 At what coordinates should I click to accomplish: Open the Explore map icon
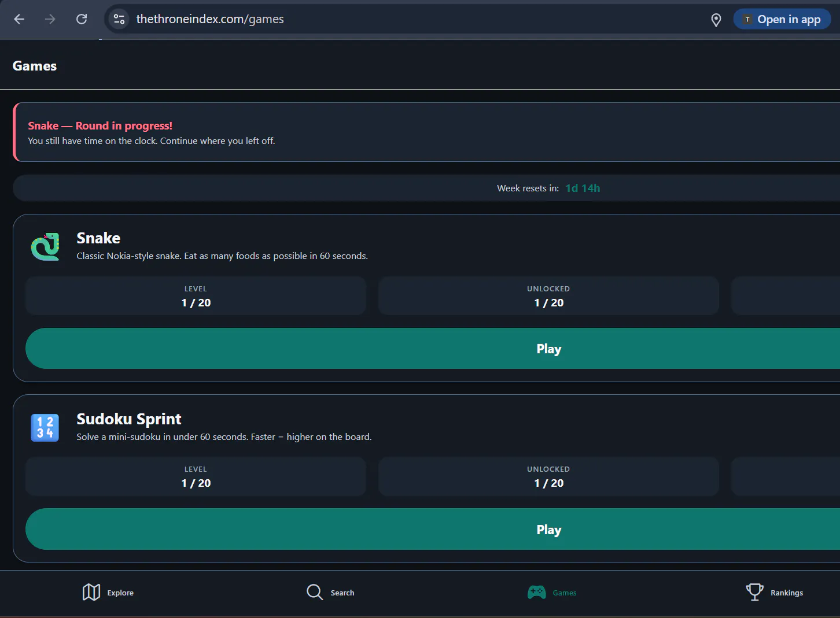pyautogui.click(x=91, y=592)
